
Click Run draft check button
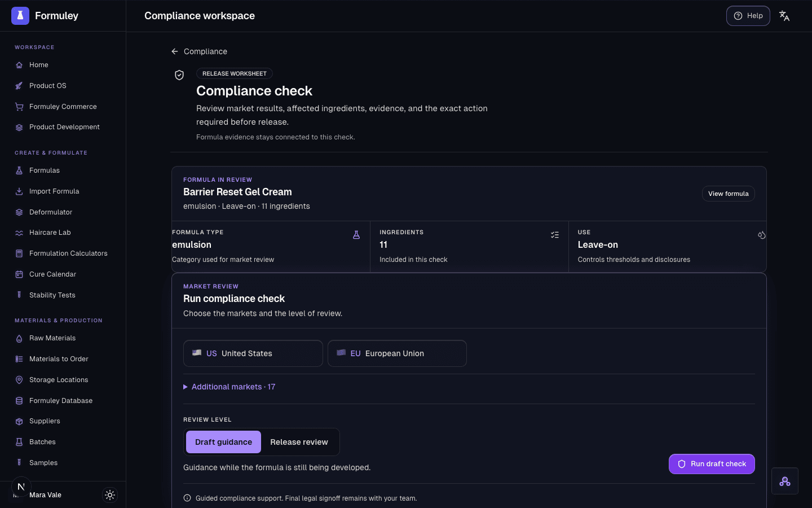pyautogui.click(x=712, y=464)
